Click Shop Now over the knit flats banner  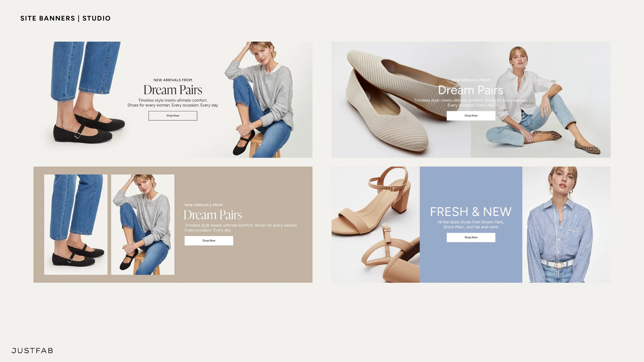pyautogui.click(x=471, y=116)
